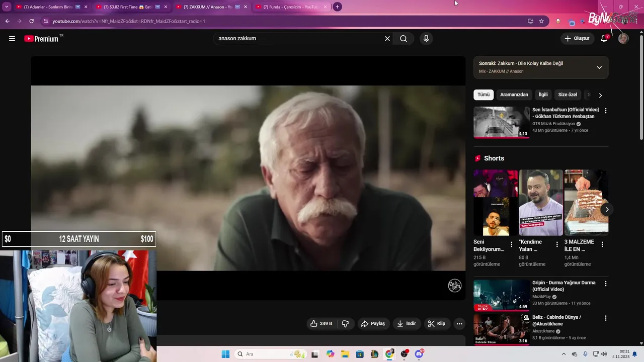Viewport: 644px width, 362px height.
Task: Open Chrome from taskbar
Action: [389, 354]
